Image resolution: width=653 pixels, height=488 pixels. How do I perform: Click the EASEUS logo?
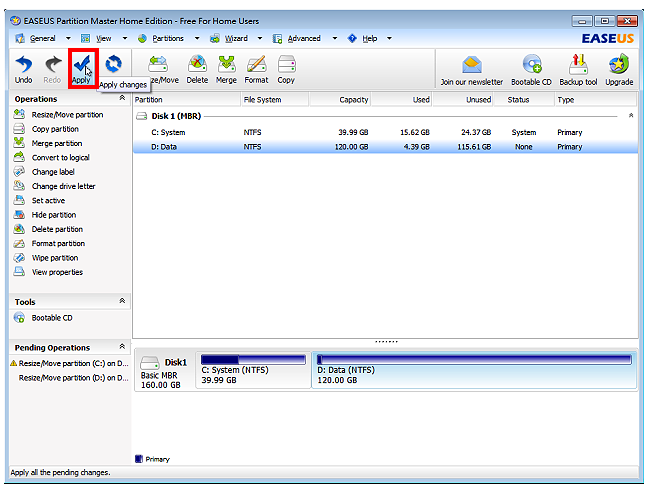608,39
